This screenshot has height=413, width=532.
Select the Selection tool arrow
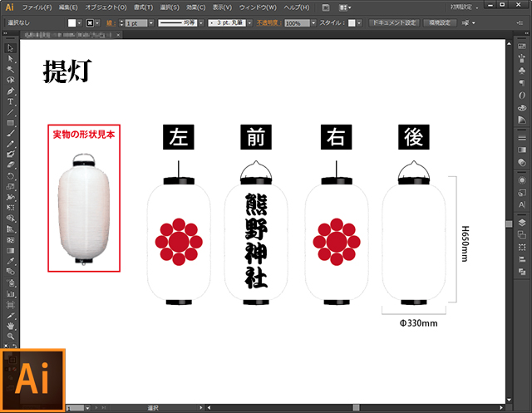click(x=10, y=48)
